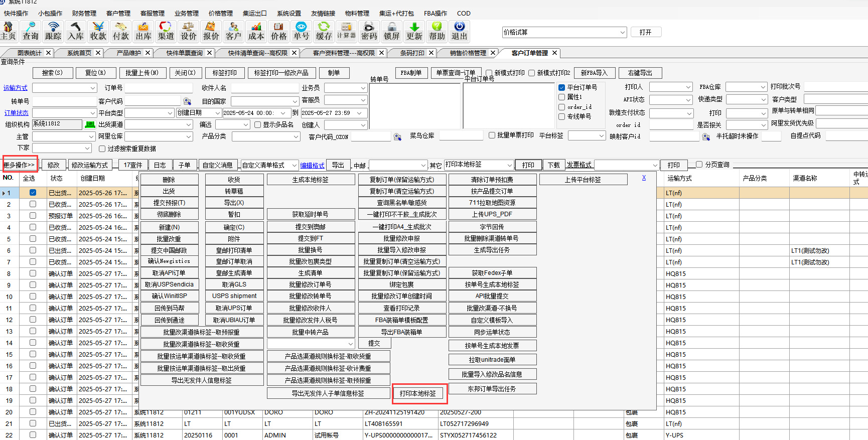The width and height of the screenshot is (868, 440).
Task: Tick the 专线单号 checkbox
Action: point(562,116)
